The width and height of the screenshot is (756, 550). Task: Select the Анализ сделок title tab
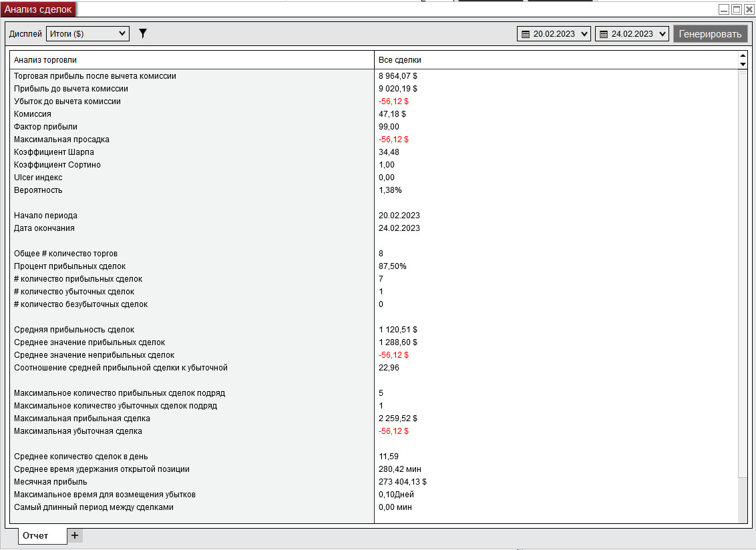tap(38, 9)
